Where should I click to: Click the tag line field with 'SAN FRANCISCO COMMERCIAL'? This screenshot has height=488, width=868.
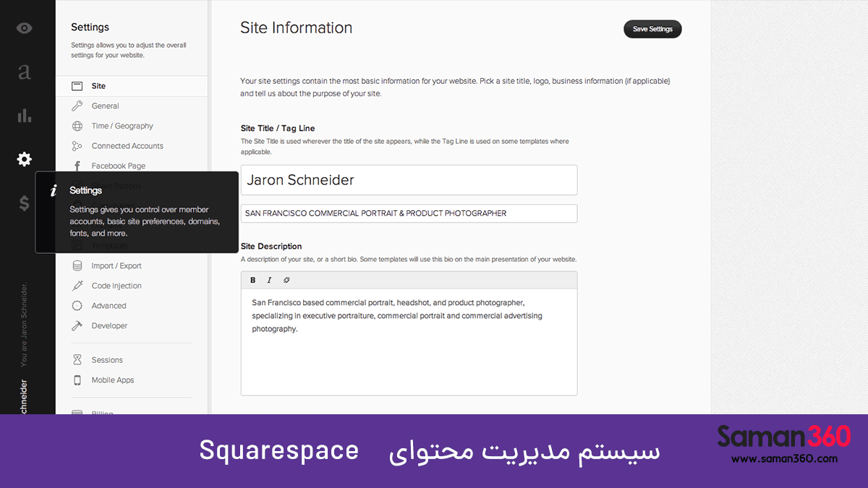tap(409, 213)
